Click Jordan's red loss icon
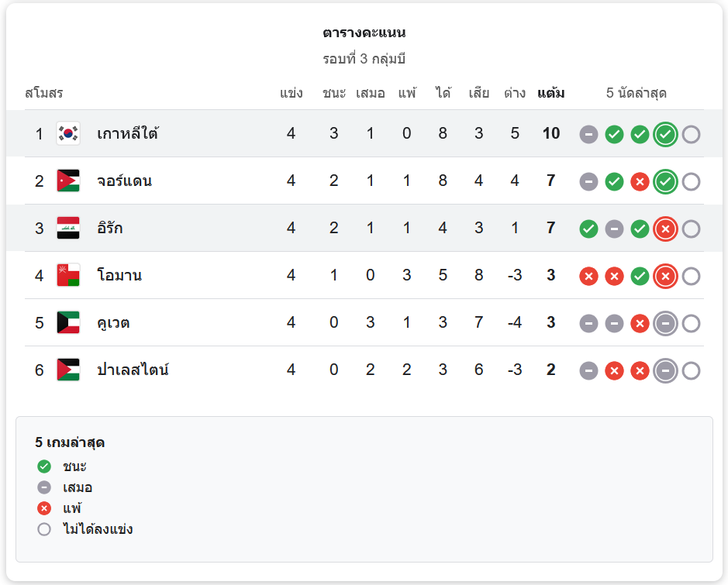Image resolution: width=728 pixels, height=585 pixels. point(640,182)
